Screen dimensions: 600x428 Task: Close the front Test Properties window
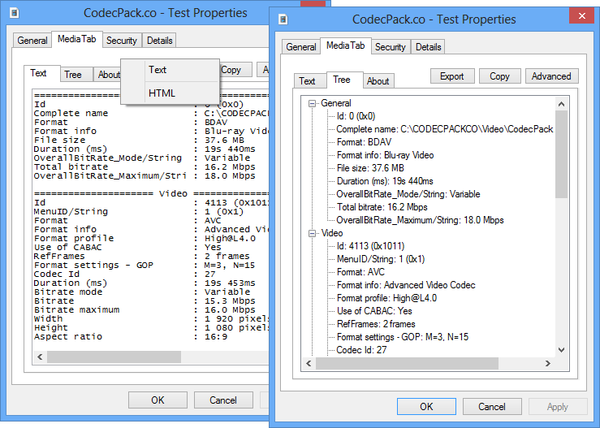[582, 15]
